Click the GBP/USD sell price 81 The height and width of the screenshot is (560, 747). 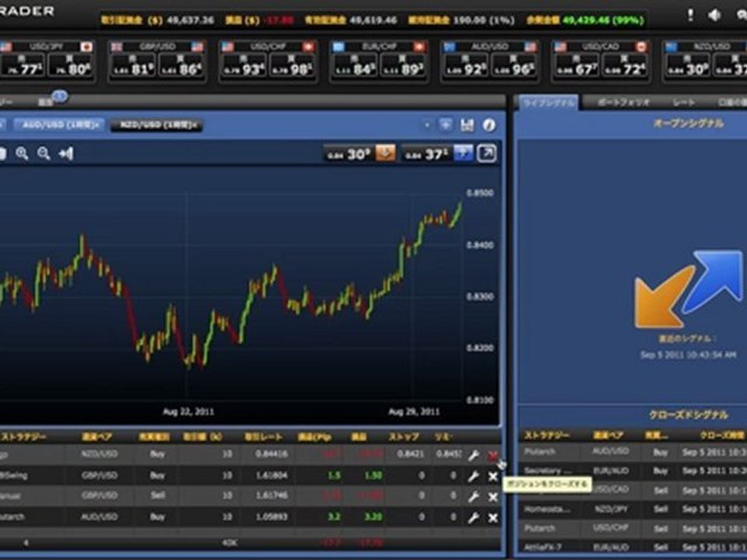[133, 65]
